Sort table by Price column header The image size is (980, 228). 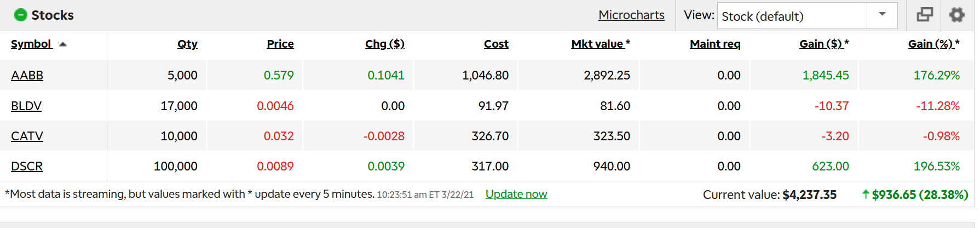[x=280, y=44]
